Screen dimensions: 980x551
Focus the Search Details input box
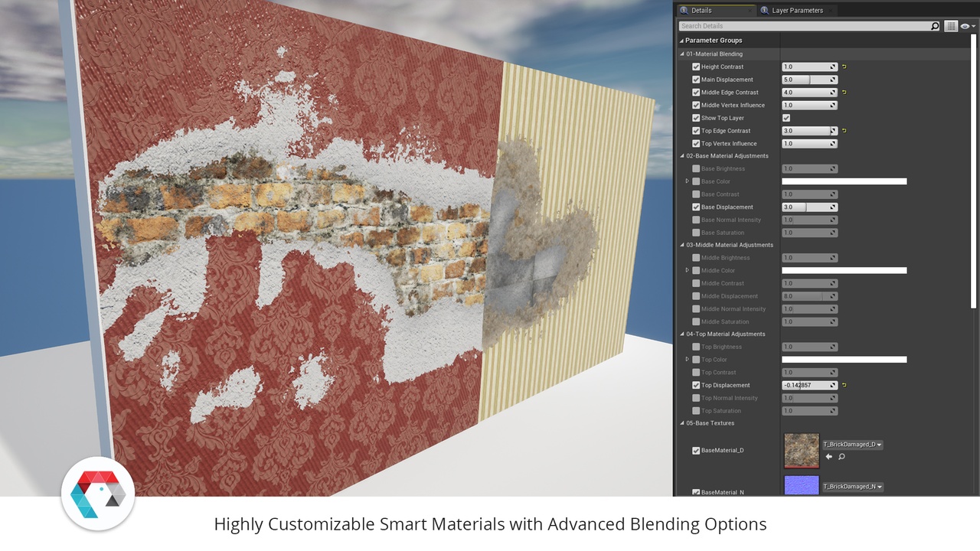pos(804,26)
